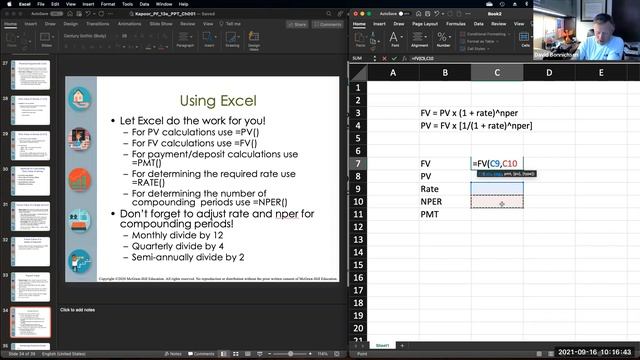The image size is (640, 360).
Task: Select cell B11 containing PMT
Action: pyautogui.click(x=445, y=214)
